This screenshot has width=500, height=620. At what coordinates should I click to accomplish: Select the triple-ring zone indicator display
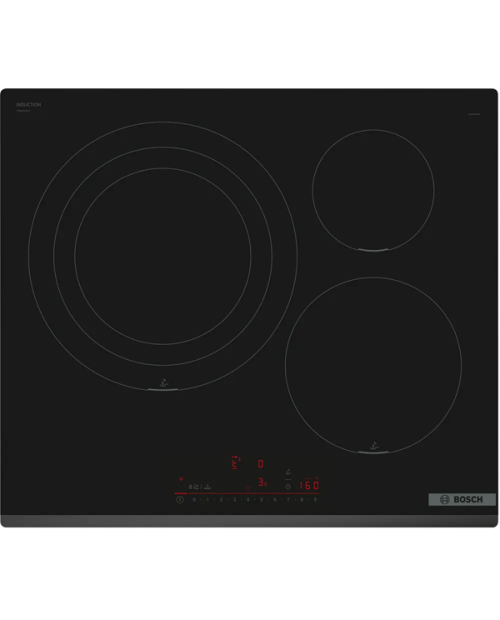pyautogui.click(x=236, y=463)
